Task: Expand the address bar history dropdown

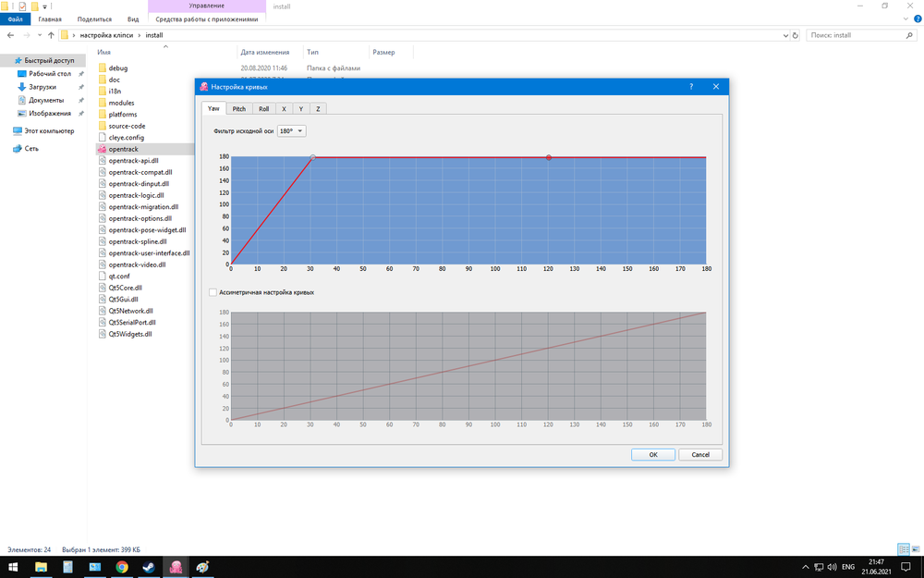Action: click(x=784, y=35)
